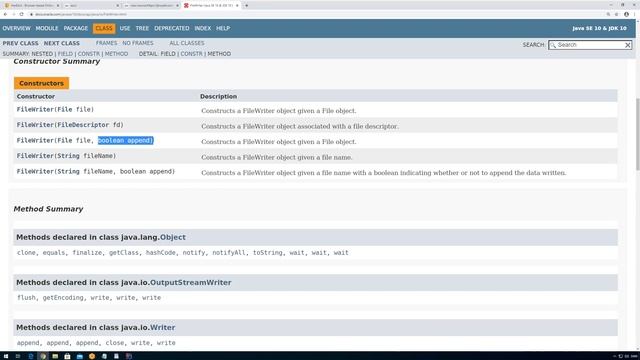Close the first browser tab
This screenshot has width=640, height=360.
click(58, 5)
